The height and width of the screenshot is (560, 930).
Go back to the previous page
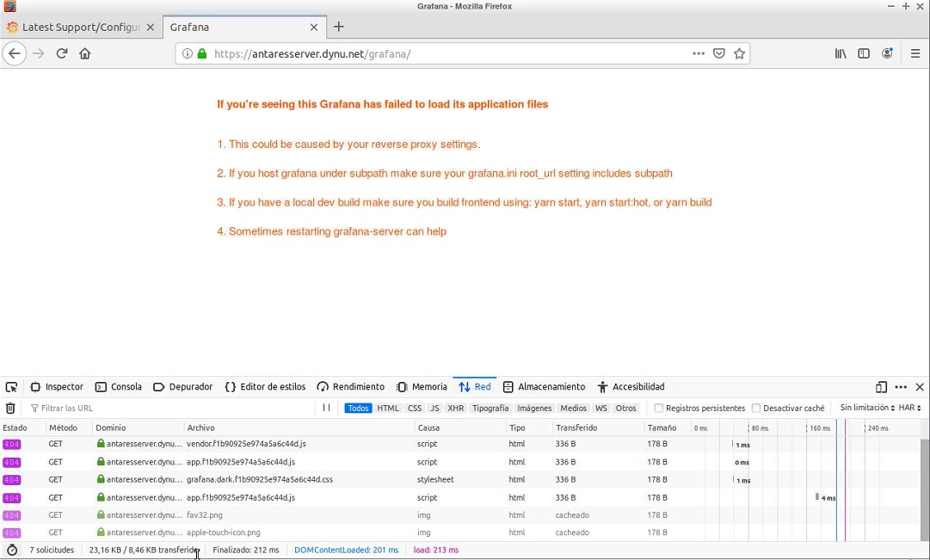15,53
